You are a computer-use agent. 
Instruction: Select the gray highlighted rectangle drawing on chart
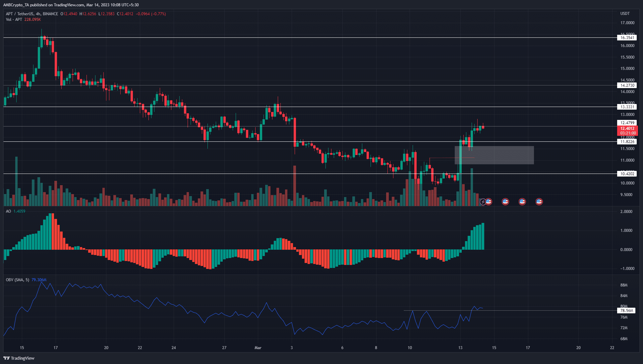(x=494, y=155)
